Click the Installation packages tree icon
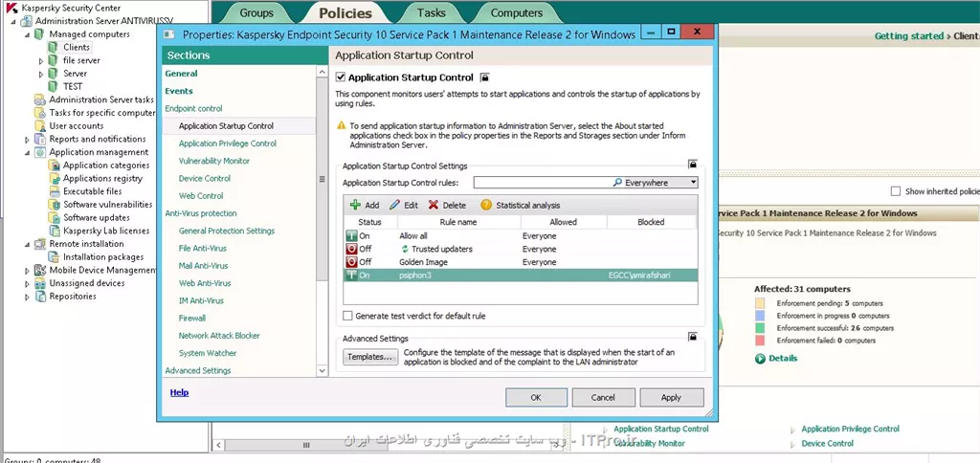980x463 pixels. coord(54,257)
